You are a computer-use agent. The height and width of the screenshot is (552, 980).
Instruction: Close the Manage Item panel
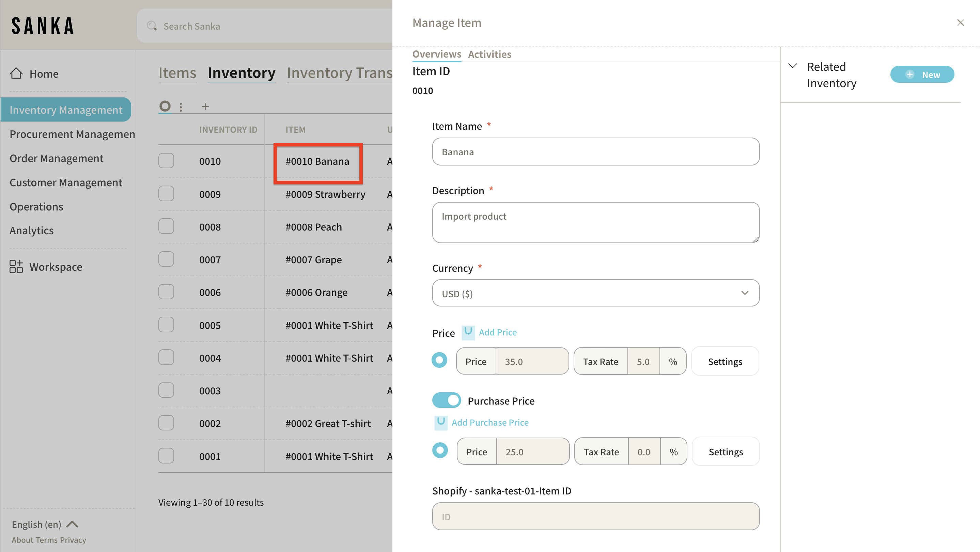pos(960,23)
